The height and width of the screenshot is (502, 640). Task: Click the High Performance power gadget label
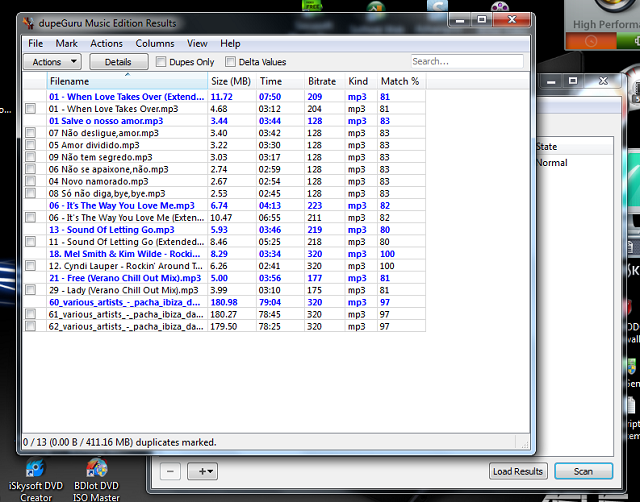coord(606,24)
